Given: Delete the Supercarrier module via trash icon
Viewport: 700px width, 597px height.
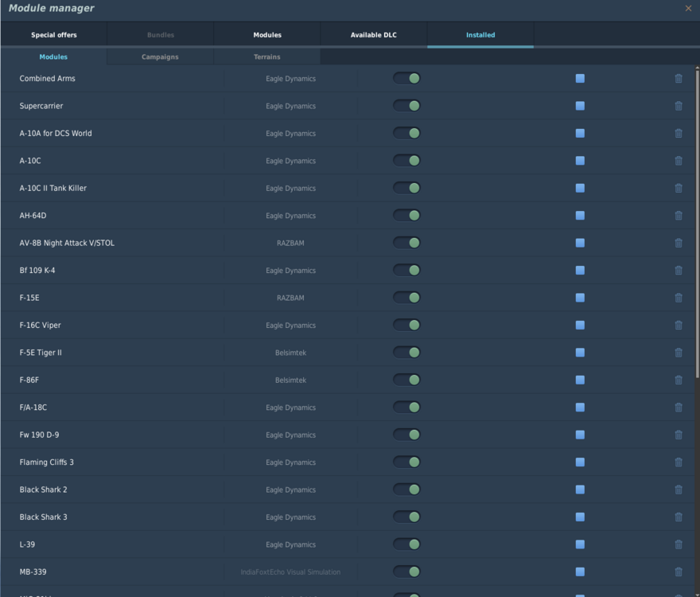Looking at the screenshot, I should tap(678, 106).
